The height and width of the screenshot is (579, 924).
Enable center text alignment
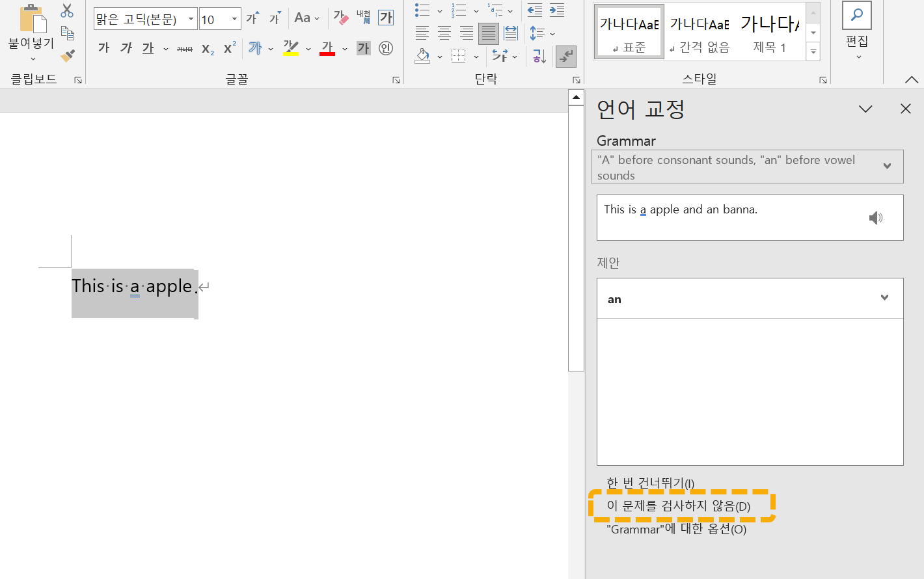click(444, 33)
